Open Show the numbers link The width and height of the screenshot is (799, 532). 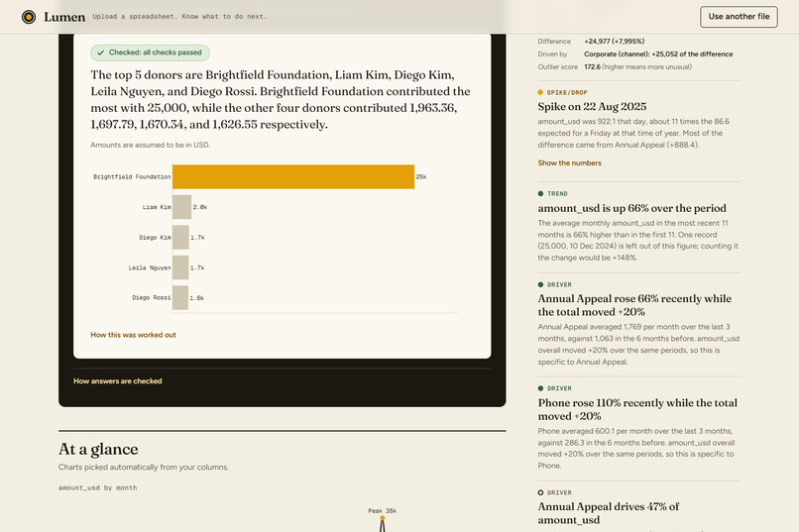(x=569, y=162)
